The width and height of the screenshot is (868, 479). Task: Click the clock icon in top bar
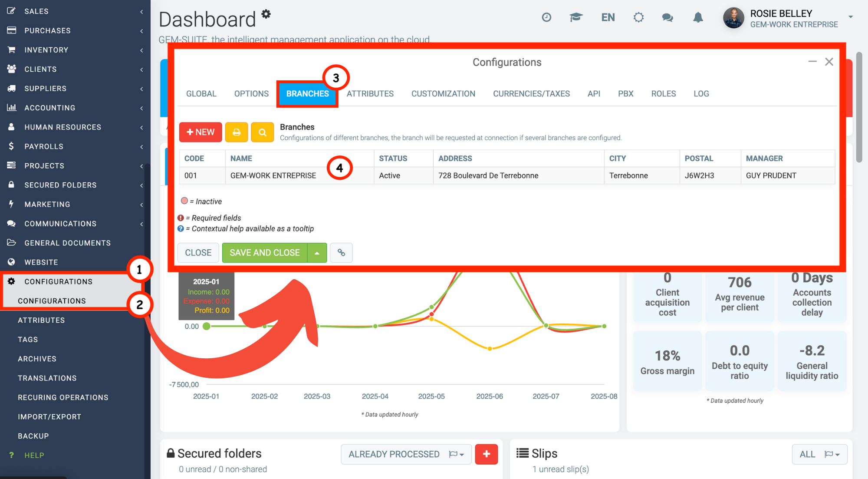pos(546,17)
